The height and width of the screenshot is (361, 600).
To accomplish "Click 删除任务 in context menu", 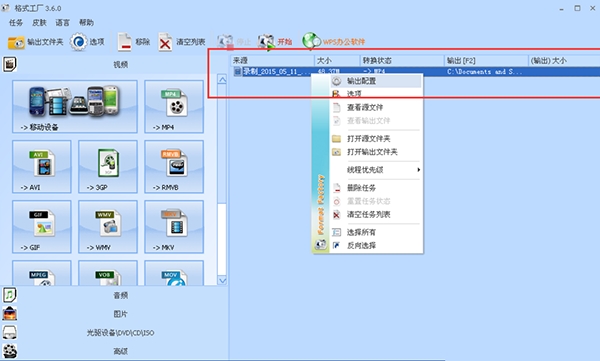I will coord(376,188).
